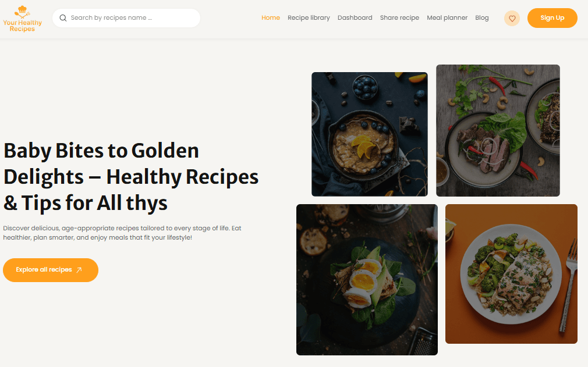Viewport: 588px width, 367px height.
Task: Open the Recipe library page
Action: [x=309, y=17]
